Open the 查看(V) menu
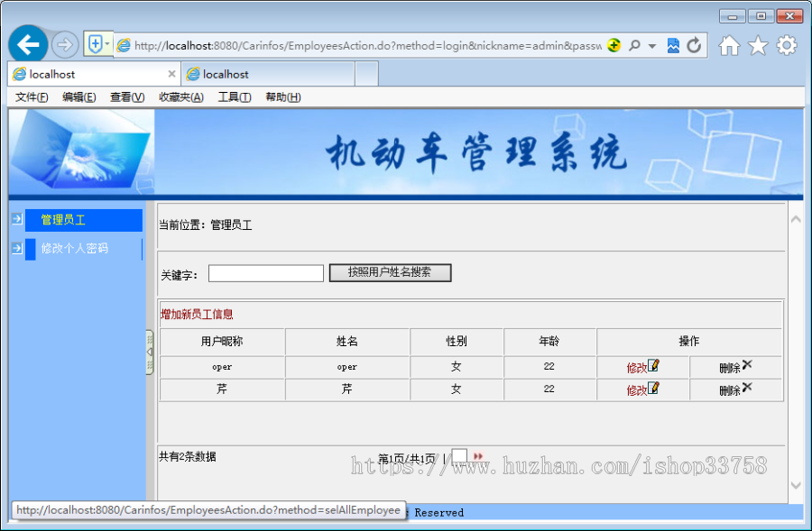The height and width of the screenshot is (531, 812). [x=127, y=96]
